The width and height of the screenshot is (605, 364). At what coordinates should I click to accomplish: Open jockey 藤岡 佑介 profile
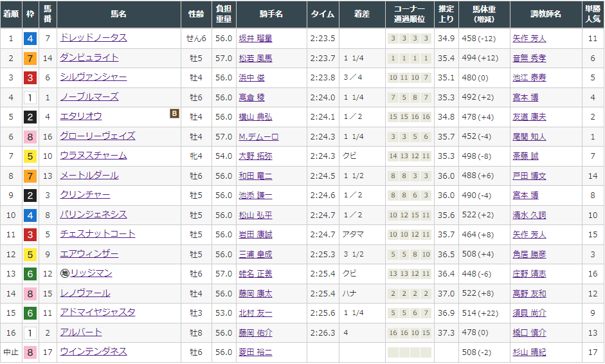(x=255, y=332)
